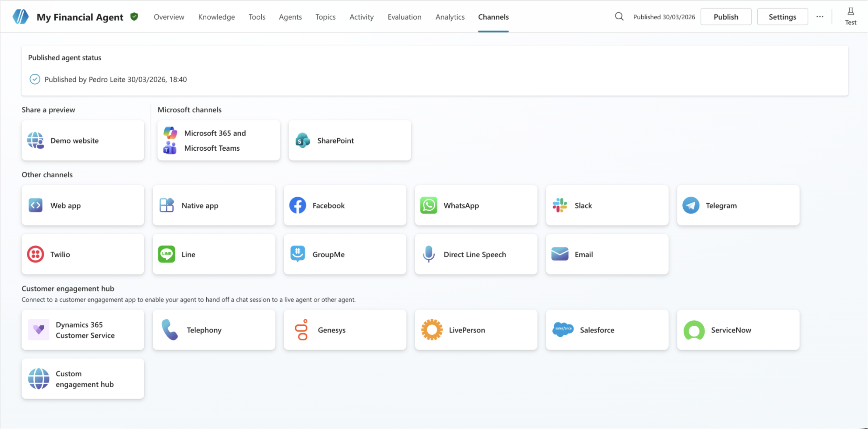Select the GroupMe channel
Image resolution: width=868 pixels, height=429 pixels.
345,254
